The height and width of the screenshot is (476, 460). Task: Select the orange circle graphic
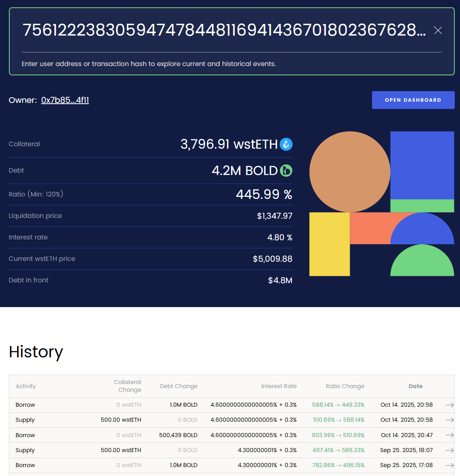[x=349, y=172]
